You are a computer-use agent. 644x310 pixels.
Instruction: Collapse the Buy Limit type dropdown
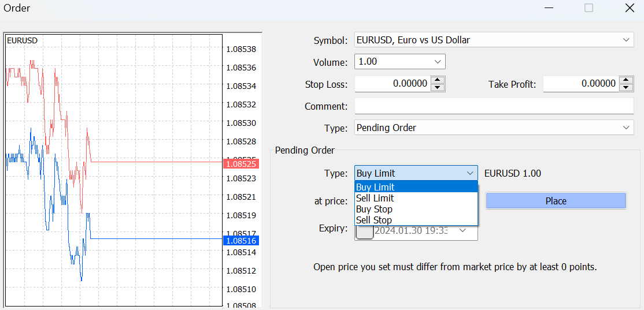(470, 173)
